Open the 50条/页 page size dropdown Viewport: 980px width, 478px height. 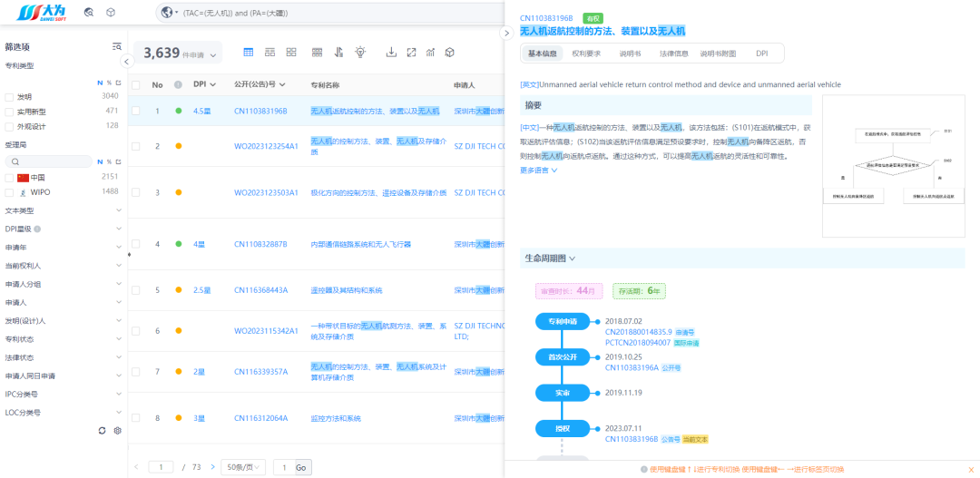pos(244,467)
